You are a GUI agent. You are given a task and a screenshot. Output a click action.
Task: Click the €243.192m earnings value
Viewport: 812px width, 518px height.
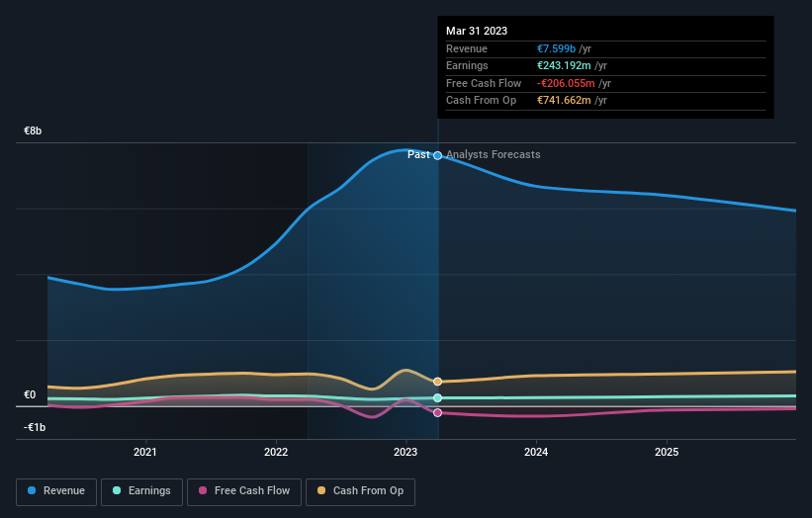point(564,65)
